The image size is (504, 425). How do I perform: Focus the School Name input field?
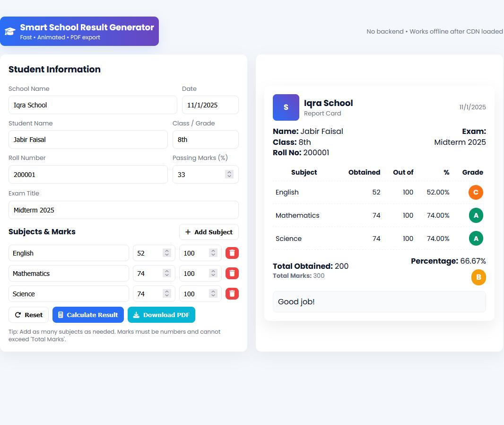coord(93,105)
